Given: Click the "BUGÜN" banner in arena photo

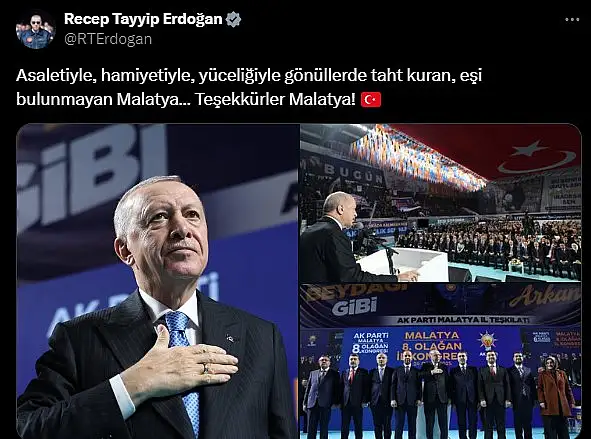Looking at the screenshot, I should click(x=348, y=173).
